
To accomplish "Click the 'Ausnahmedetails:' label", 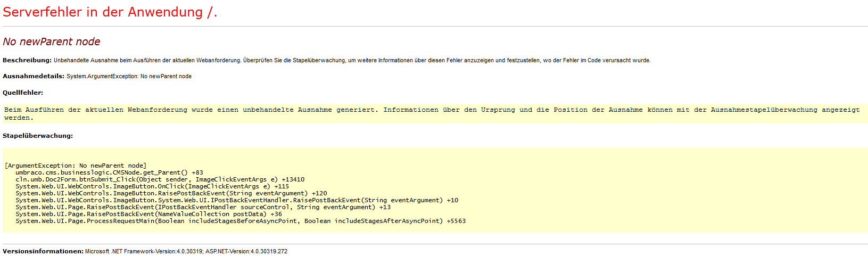I will (x=34, y=76).
